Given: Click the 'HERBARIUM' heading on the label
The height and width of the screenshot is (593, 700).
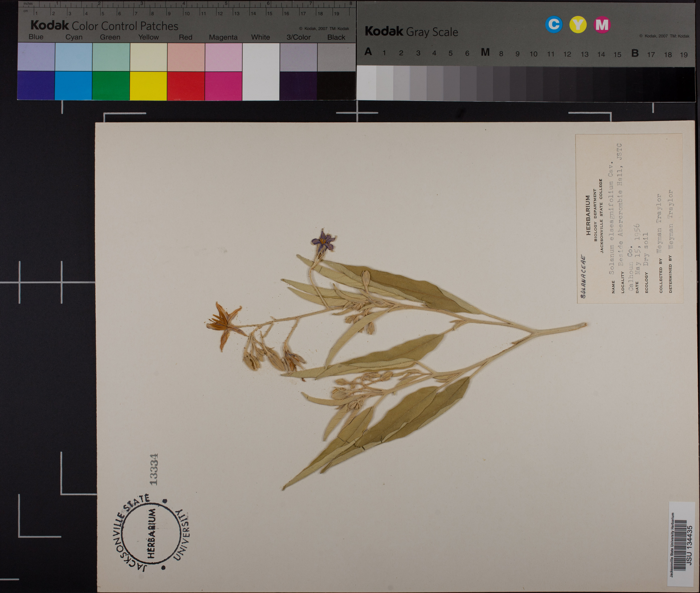Looking at the screenshot, I should 588,215.
